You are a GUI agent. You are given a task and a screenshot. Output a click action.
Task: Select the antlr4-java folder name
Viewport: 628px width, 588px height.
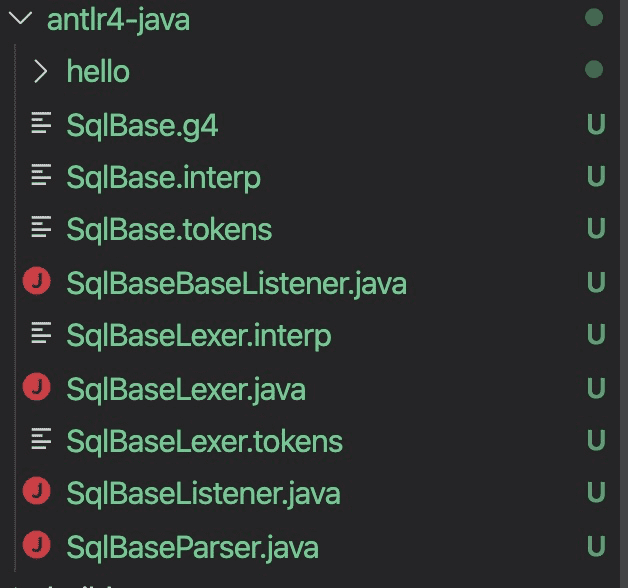point(118,19)
